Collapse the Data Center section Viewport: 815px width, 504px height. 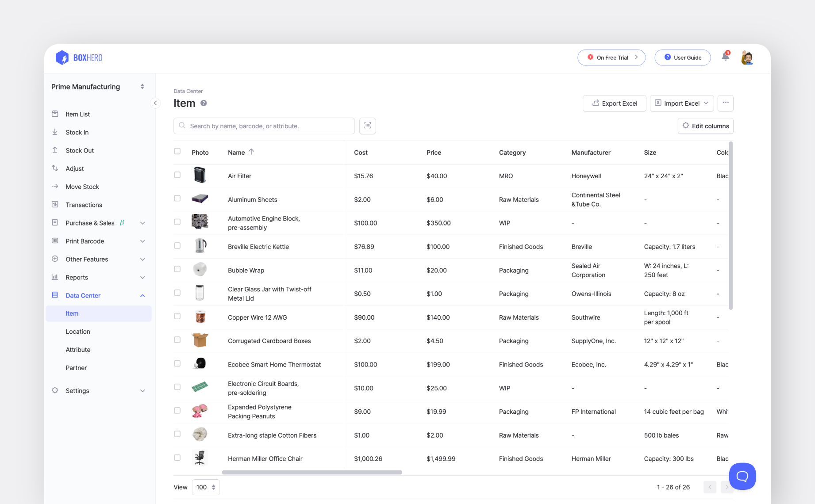coord(142,295)
